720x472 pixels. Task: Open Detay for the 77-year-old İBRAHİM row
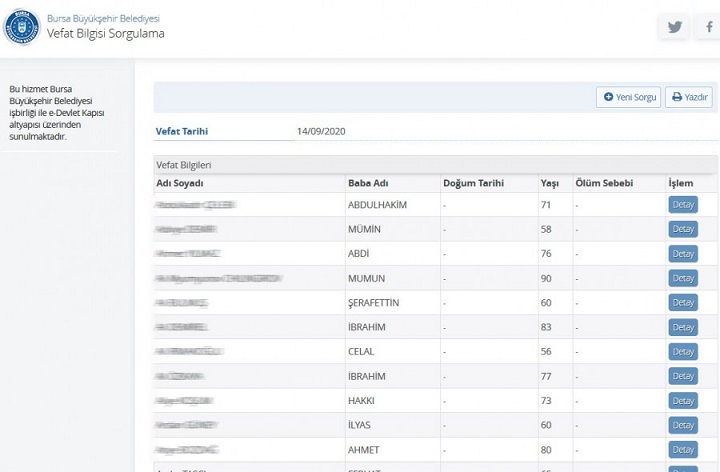pyautogui.click(x=683, y=376)
